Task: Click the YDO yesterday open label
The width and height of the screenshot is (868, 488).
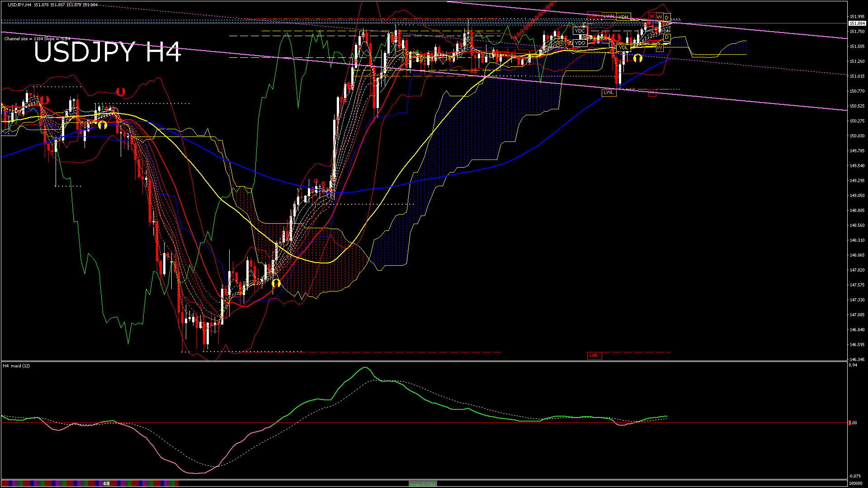Action: 580,43
